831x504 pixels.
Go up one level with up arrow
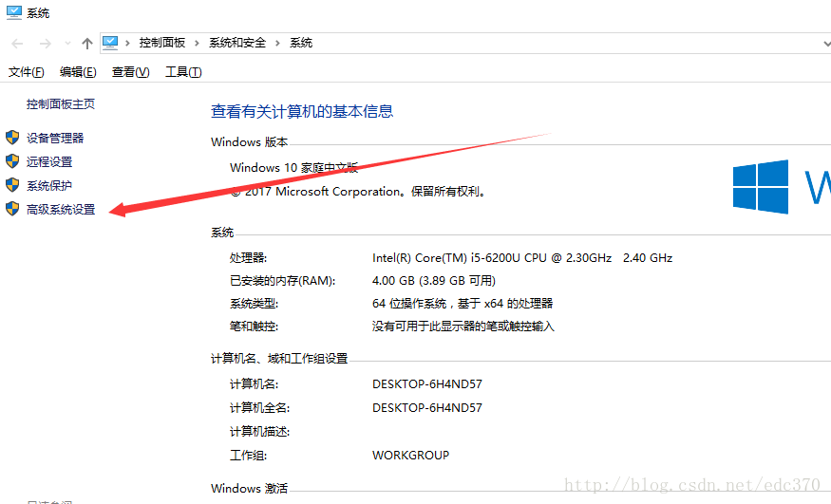click(87, 44)
